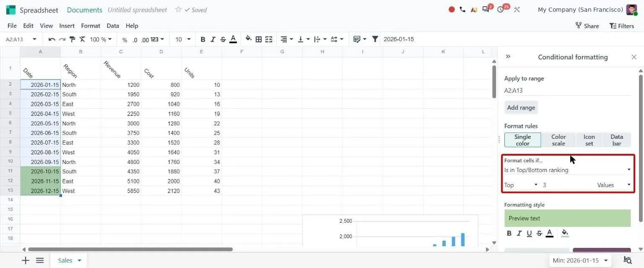This screenshot has width=644, height=268.
Task: Open conversations icon with badge 2
Action: click(487, 9)
